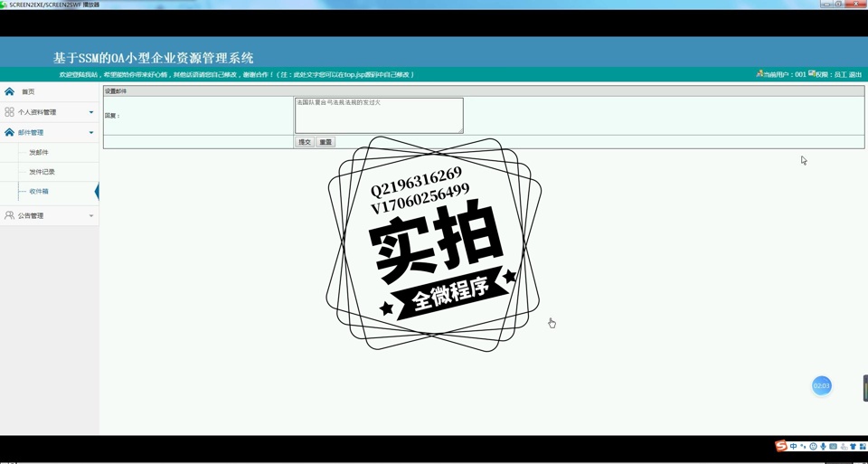Open the Sogou soft keyboard icon
This screenshot has height=464, width=868.
(x=833, y=446)
